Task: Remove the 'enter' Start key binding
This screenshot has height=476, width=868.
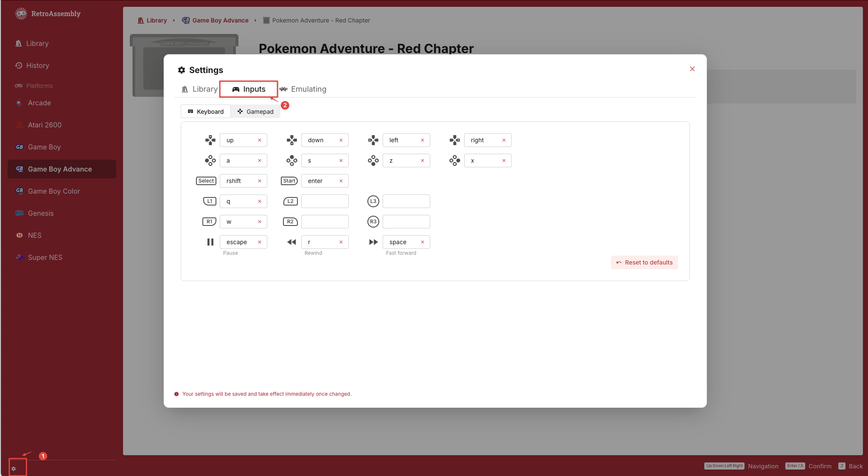Action: [341, 181]
